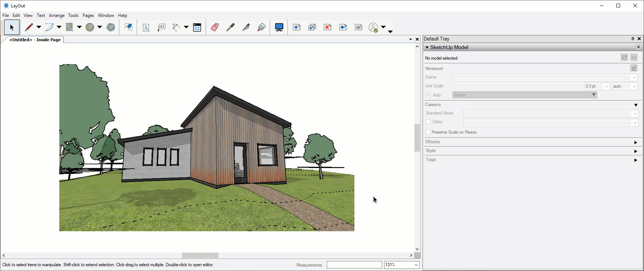
Task: Click the Delete Page icon
Action: coord(328,27)
